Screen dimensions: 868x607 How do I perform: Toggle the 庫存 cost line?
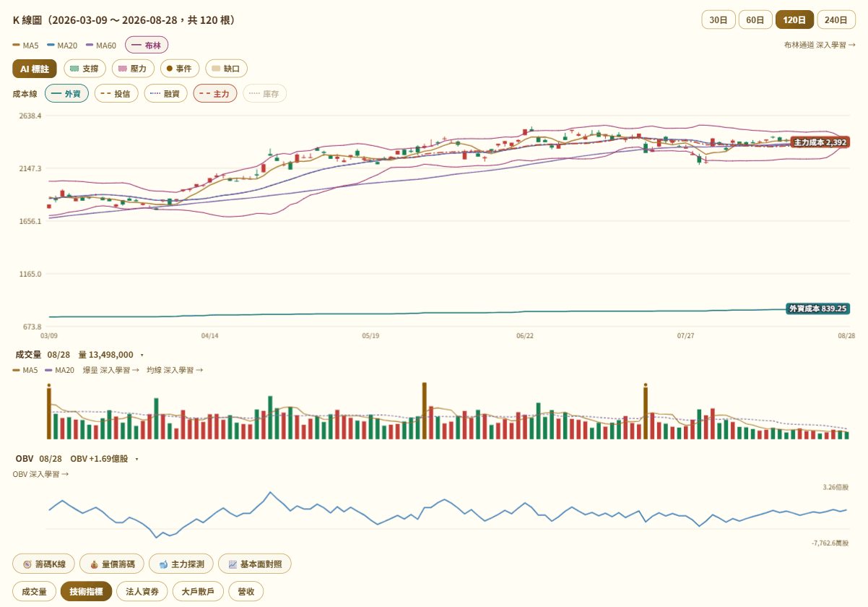pyautogui.click(x=265, y=93)
